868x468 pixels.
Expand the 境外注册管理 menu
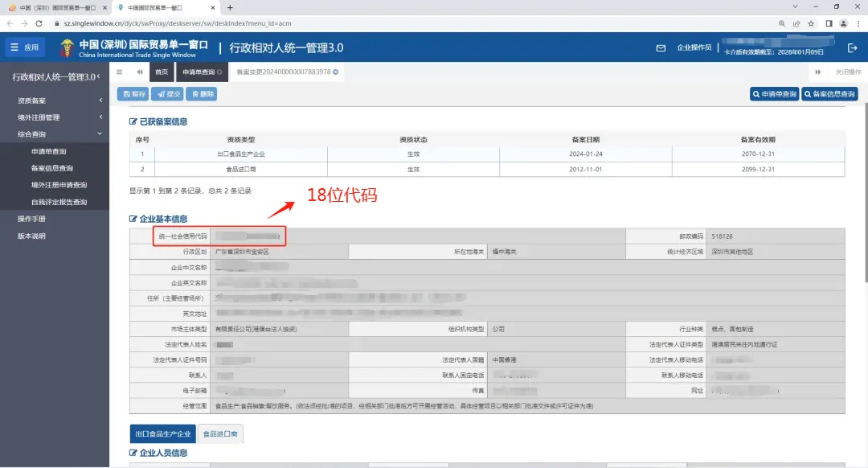55,117
